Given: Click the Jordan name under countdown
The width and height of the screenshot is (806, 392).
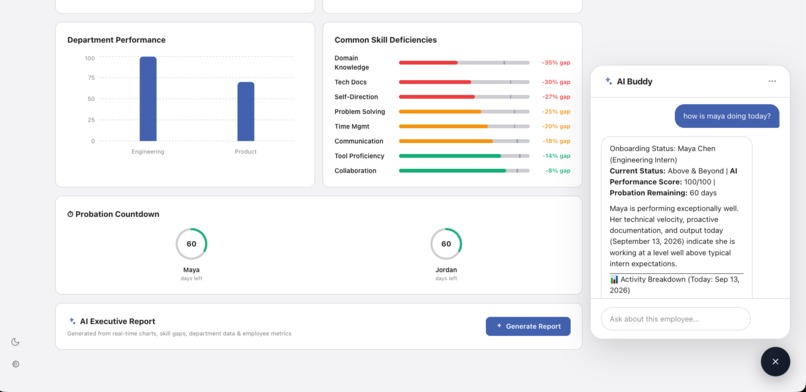Looking at the screenshot, I should 446,270.
